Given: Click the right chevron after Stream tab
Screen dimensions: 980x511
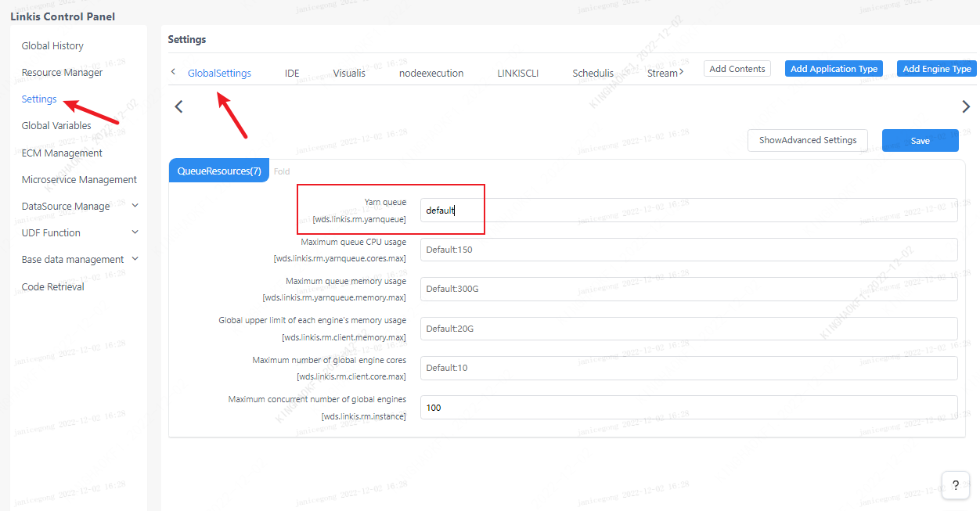Looking at the screenshot, I should tap(681, 72).
